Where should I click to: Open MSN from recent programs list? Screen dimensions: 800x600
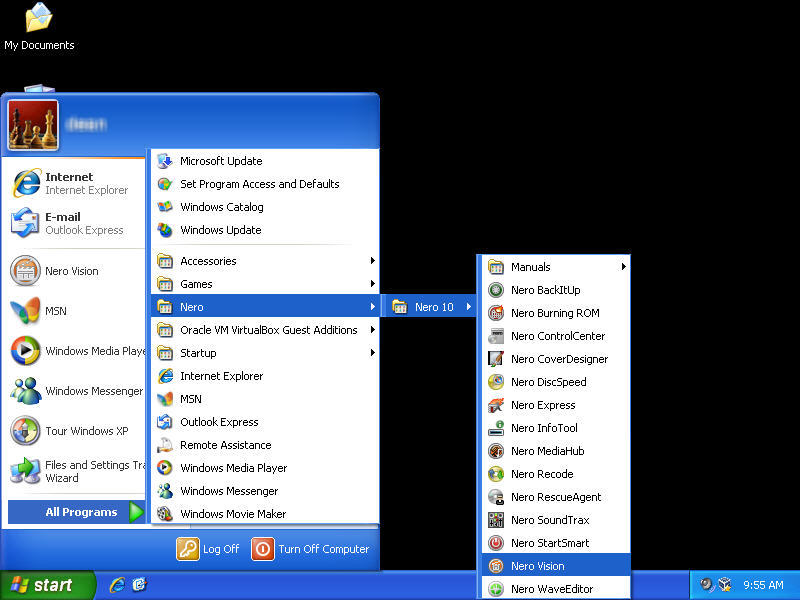[x=74, y=311]
